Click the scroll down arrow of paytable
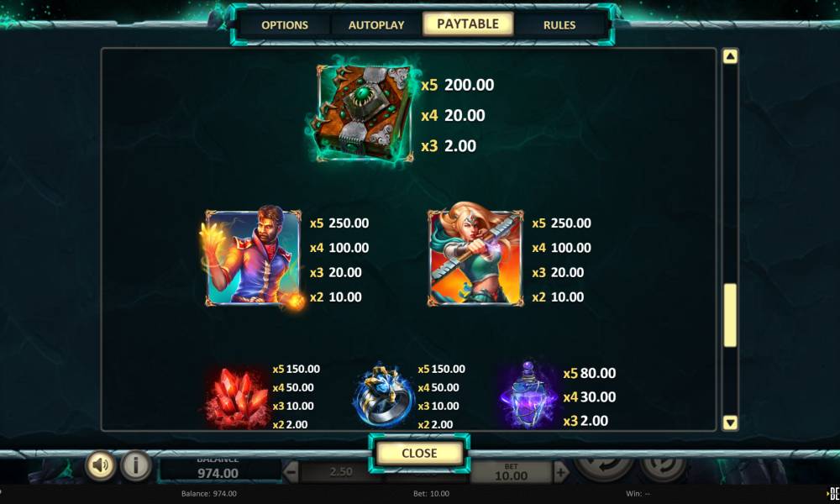Screen dimensions: 840x504 click(730, 423)
